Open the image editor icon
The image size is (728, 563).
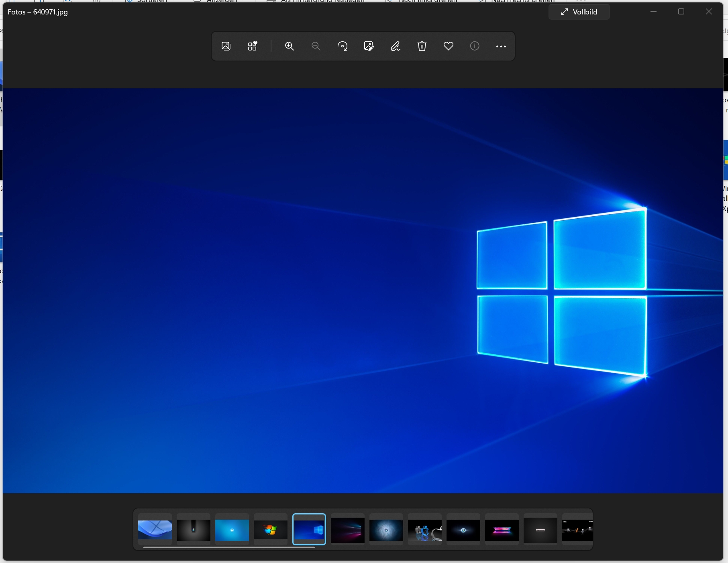coord(369,46)
